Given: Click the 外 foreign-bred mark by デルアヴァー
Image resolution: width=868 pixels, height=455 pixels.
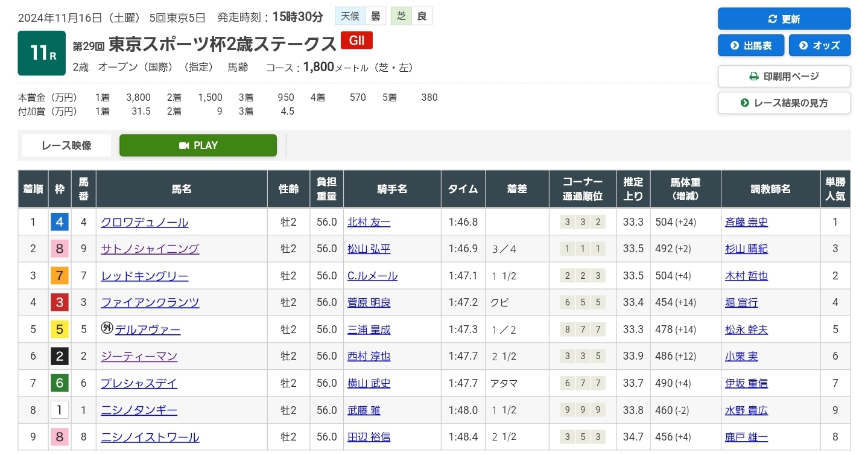Looking at the screenshot, I should click(x=107, y=329).
